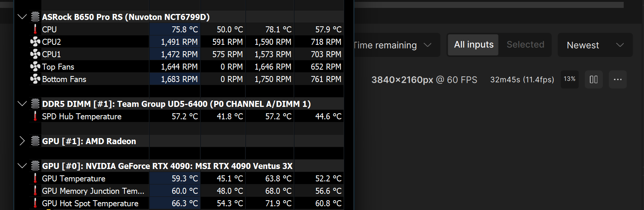Click the GPU Hot Spot average 60.8 °C

click(328, 203)
